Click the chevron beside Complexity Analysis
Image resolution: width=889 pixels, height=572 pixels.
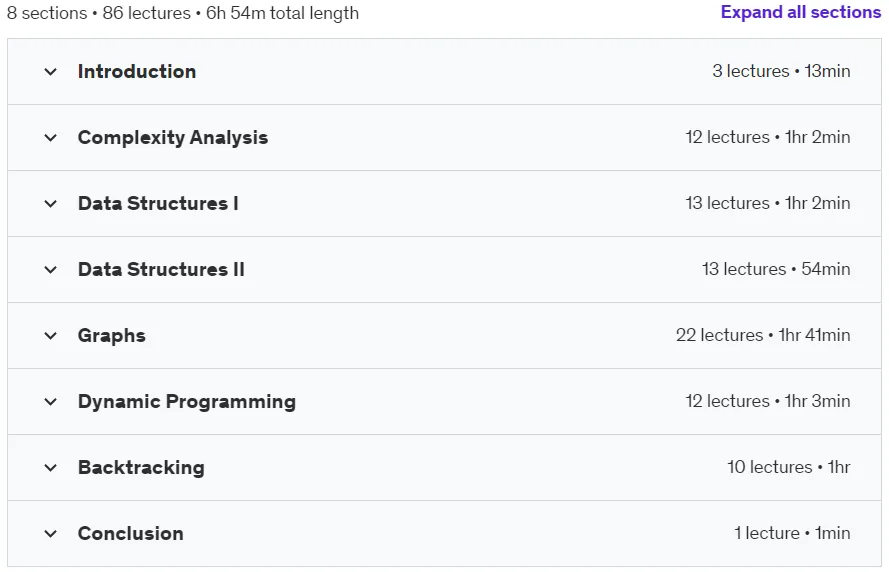50,138
